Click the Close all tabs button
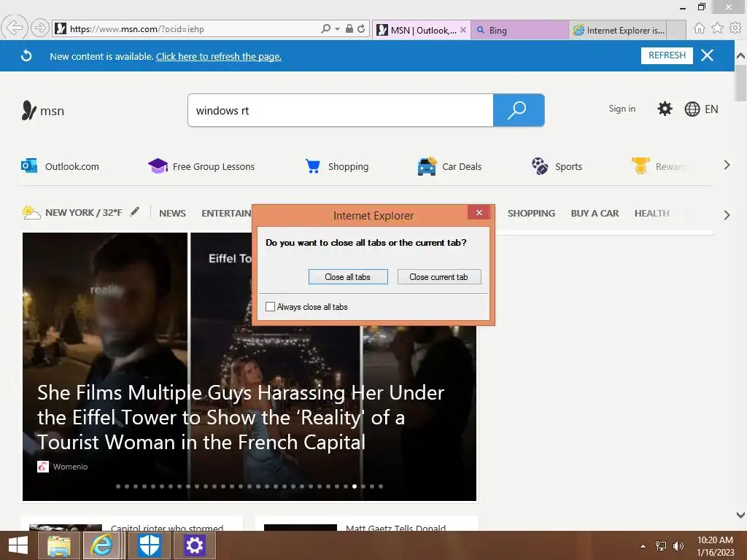This screenshot has width=747, height=560. pos(348,276)
